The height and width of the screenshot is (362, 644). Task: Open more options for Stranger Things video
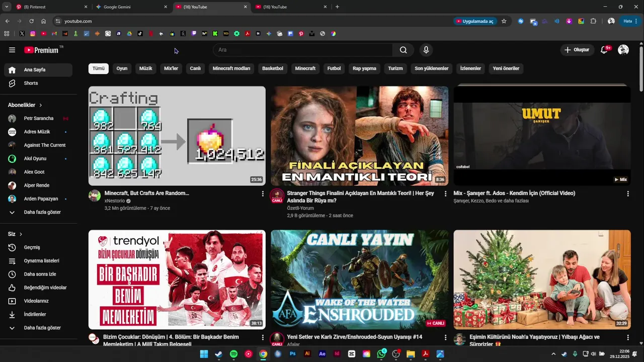(x=445, y=194)
